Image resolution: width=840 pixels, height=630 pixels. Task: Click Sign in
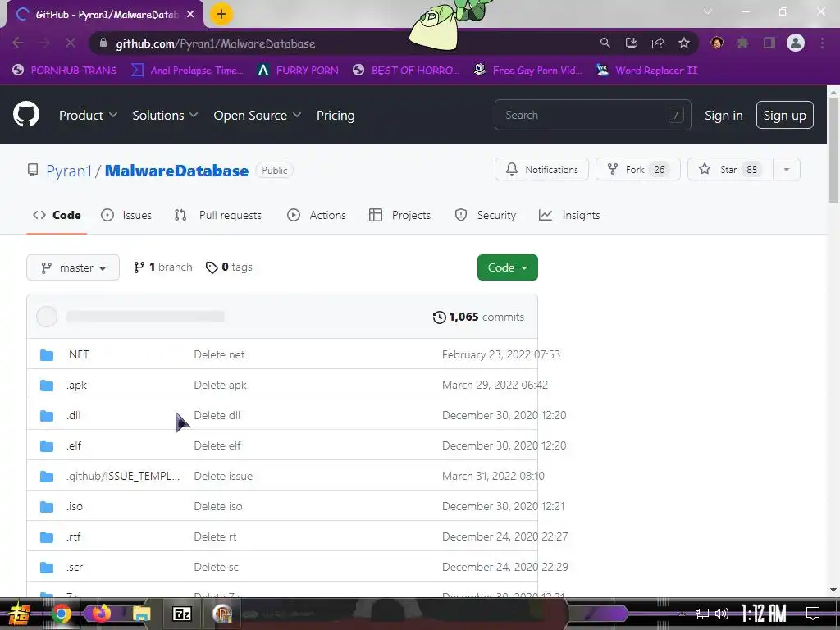pos(724,115)
